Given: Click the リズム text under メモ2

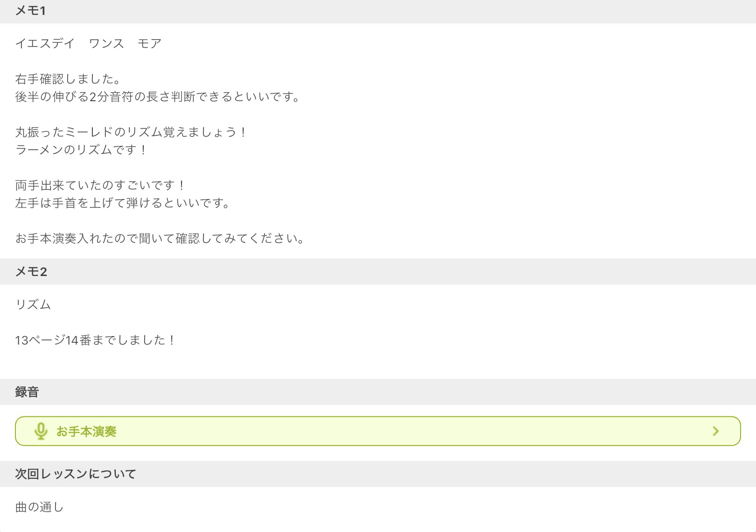Looking at the screenshot, I should [x=33, y=305].
